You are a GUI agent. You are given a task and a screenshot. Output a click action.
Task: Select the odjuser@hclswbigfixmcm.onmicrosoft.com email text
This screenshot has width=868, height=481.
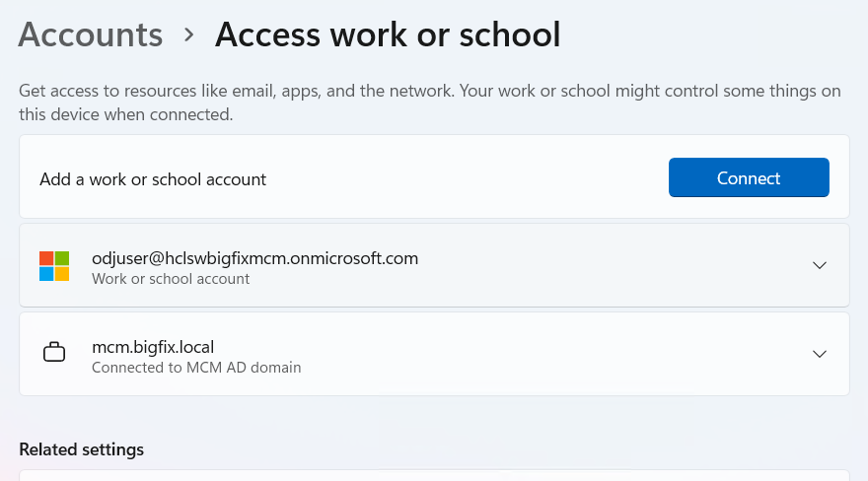pos(254,258)
